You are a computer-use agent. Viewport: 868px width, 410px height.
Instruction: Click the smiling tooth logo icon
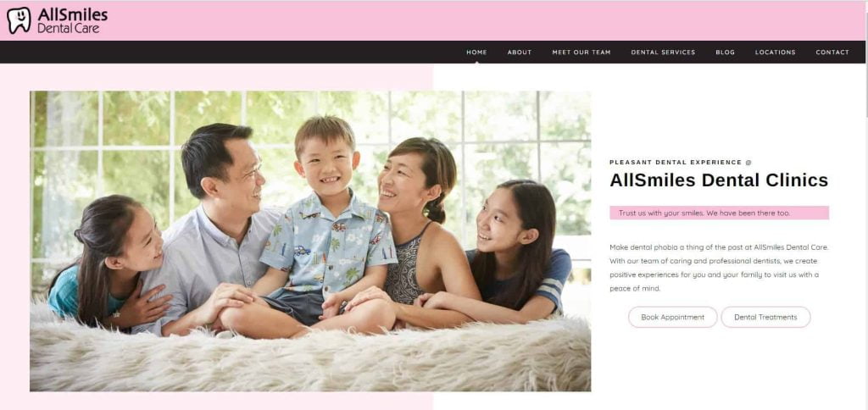coord(19,20)
